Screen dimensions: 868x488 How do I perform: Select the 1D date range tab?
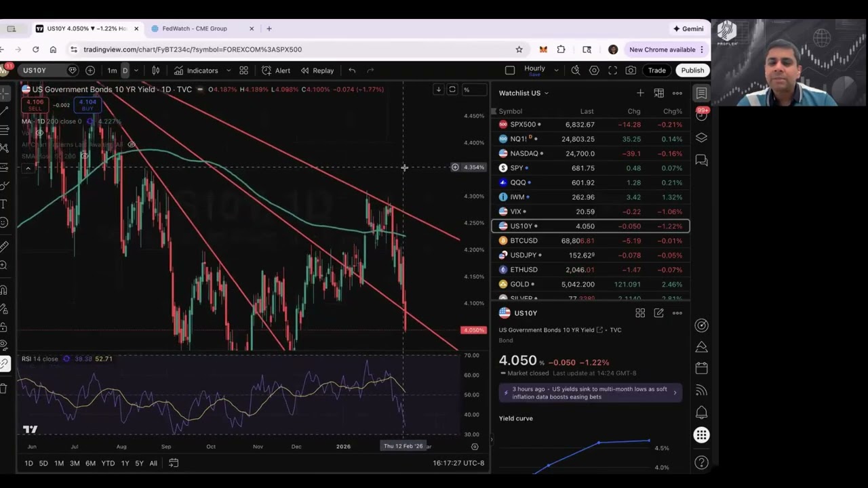(x=28, y=464)
